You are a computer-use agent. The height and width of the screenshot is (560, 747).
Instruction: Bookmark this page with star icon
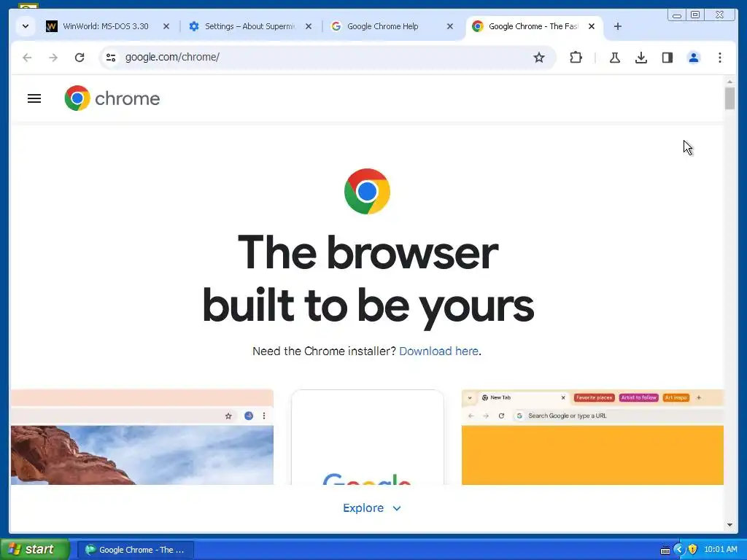click(539, 58)
